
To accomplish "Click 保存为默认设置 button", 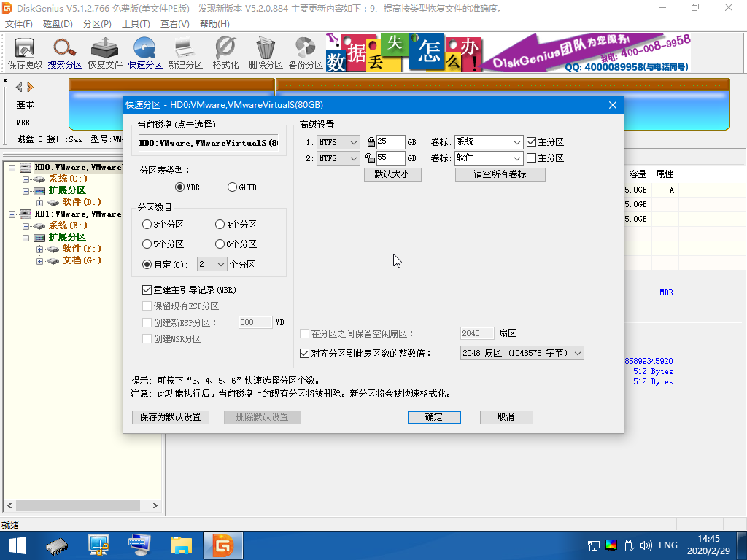I will (171, 417).
